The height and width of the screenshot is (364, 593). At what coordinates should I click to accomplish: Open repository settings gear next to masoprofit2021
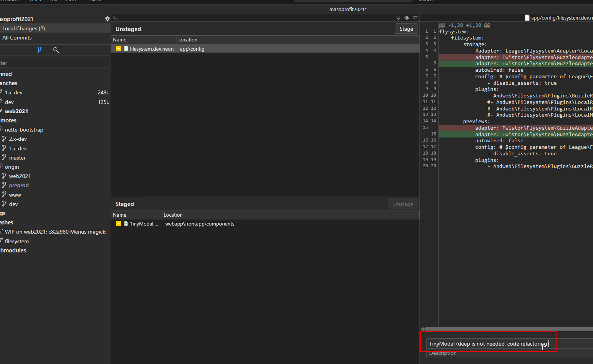(x=107, y=19)
